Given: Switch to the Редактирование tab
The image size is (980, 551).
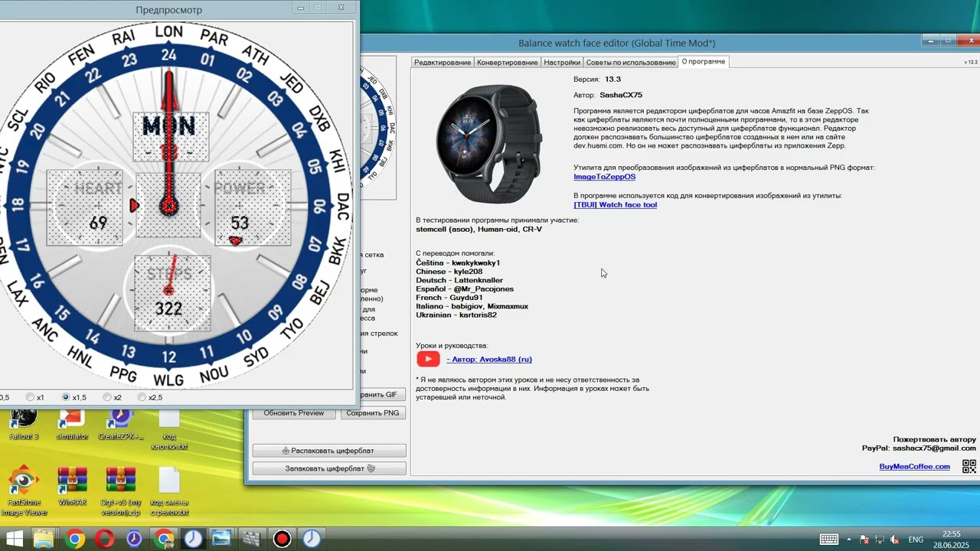Looking at the screenshot, I should click(443, 62).
